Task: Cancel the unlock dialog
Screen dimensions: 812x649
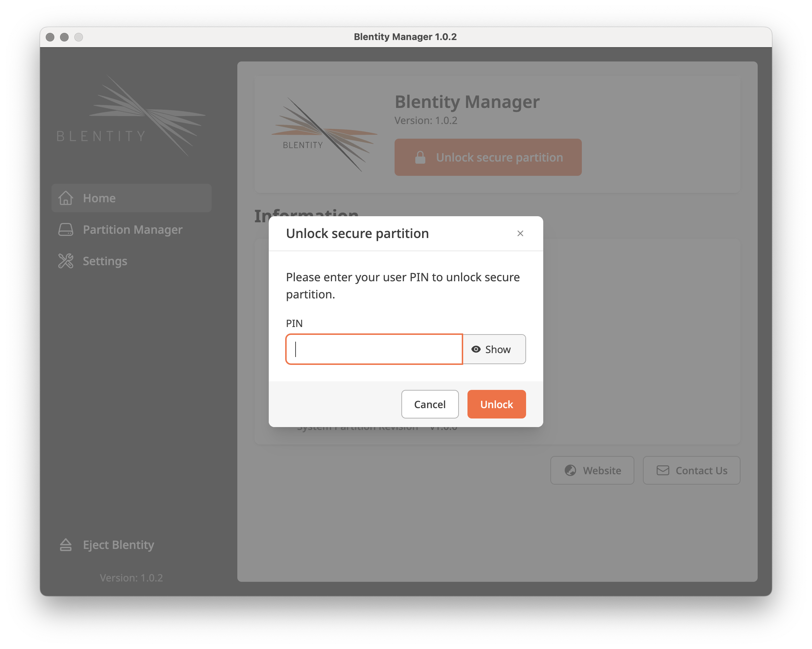Action: (x=430, y=404)
